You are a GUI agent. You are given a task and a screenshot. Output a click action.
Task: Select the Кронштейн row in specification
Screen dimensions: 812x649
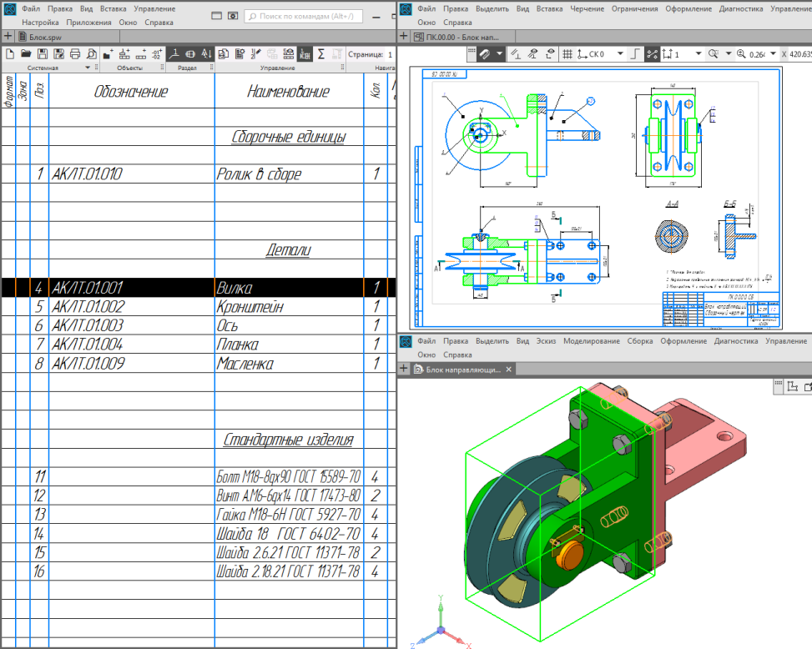point(250,307)
